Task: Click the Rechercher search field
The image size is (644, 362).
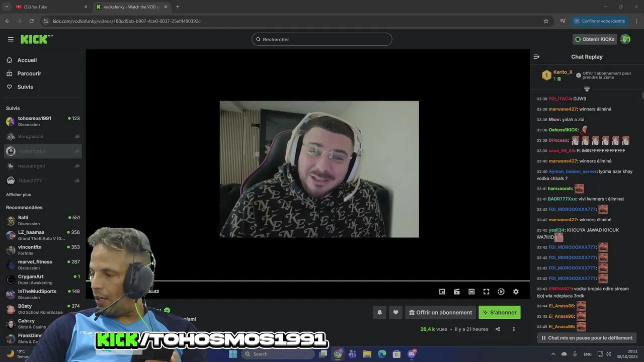Action: coord(322,39)
